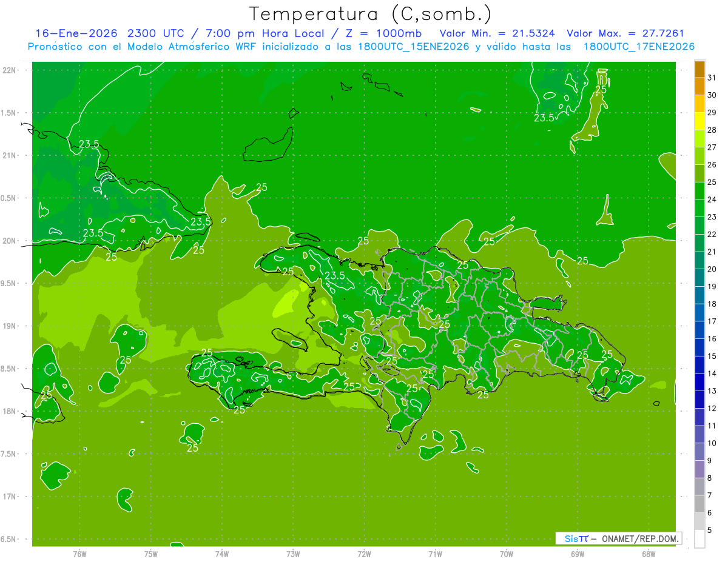
Task: Click the legend value '31'
Action: click(x=712, y=78)
